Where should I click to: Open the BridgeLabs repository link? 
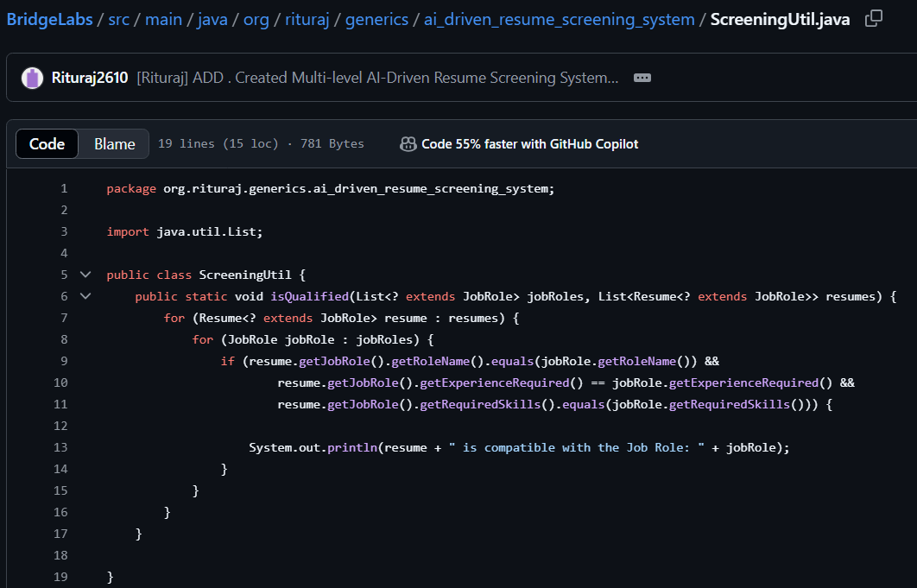[50, 19]
